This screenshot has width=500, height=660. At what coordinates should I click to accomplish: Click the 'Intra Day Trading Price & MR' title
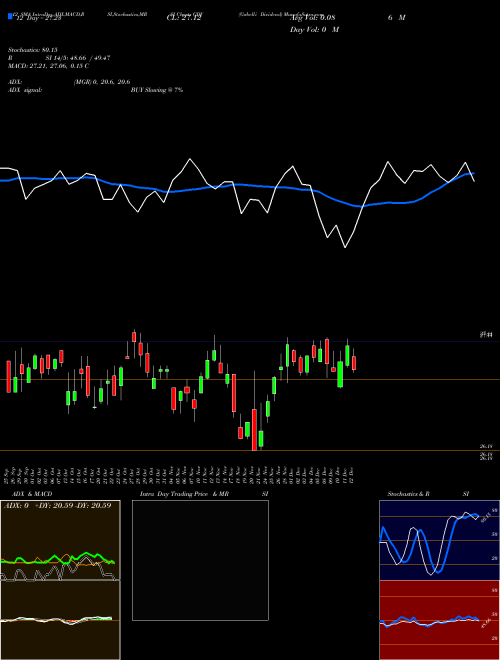tap(184, 494)
